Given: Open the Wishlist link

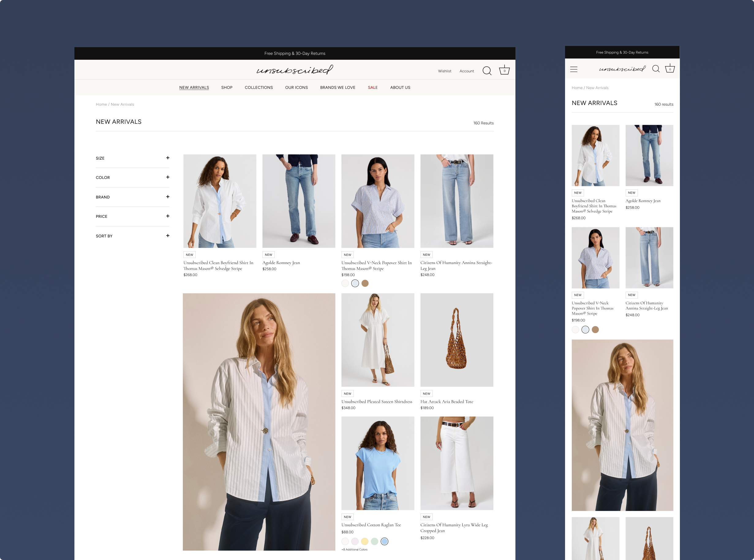Looking at the screenshot, I should coord(444,71).
